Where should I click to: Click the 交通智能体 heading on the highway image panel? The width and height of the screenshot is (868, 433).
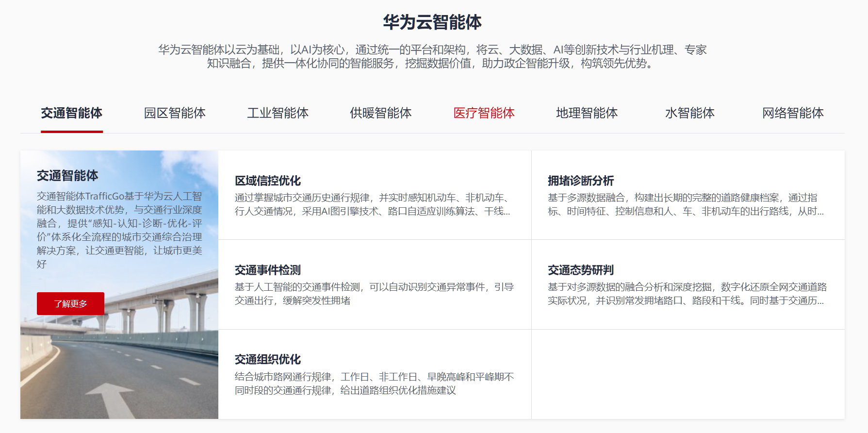coord(67,176)
